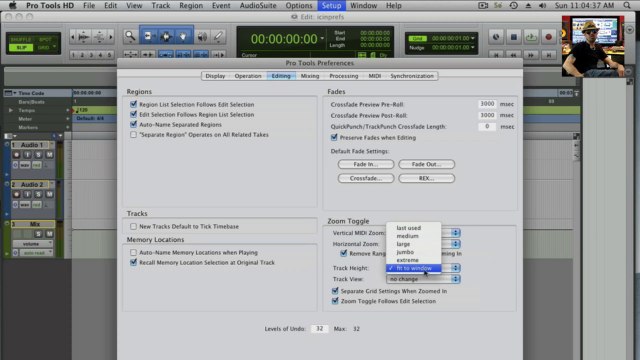
Task: Expand the Tempo ruler triangle
Action: (11, 110)
